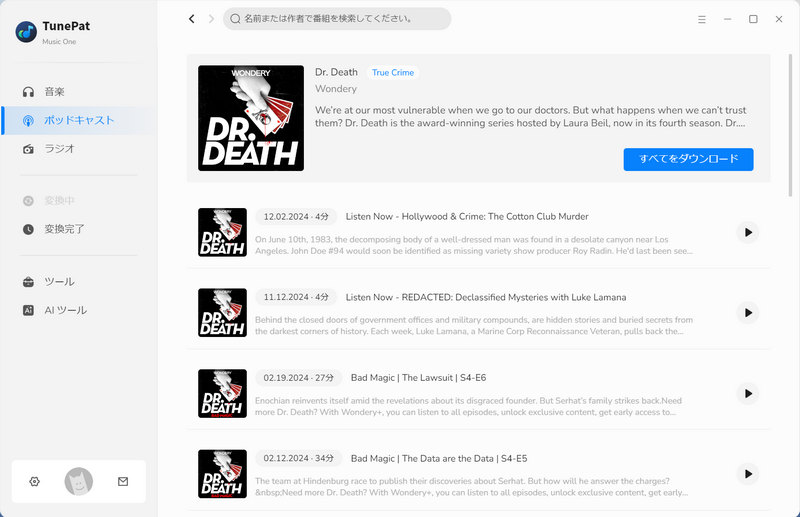Click title Listen Now - REDACTED: Declassified Mysteries
The image size is (800, 517).
486,297
